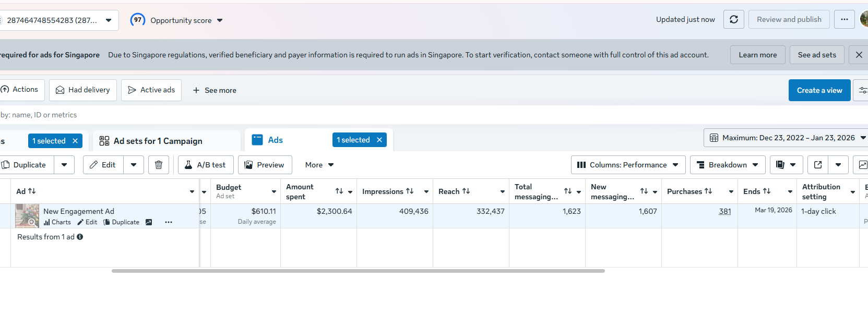Sort by Ad column arrows

[x=32, y=191]
